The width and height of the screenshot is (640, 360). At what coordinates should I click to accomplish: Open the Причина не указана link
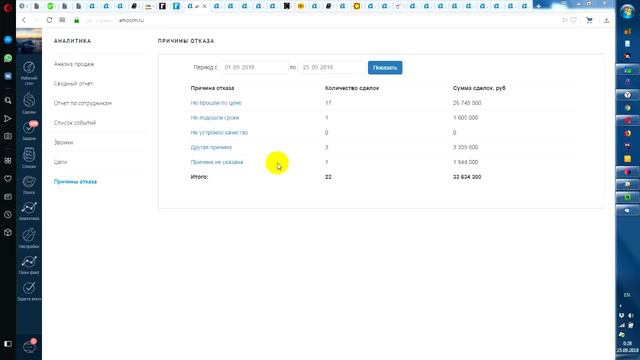coord(217,162)
